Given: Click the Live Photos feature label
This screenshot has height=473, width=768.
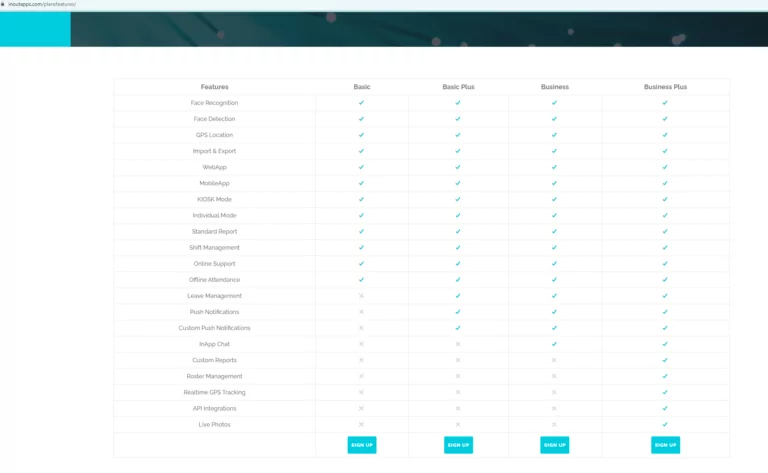Looking at the screenshot, I should click(x=215, y=425).
